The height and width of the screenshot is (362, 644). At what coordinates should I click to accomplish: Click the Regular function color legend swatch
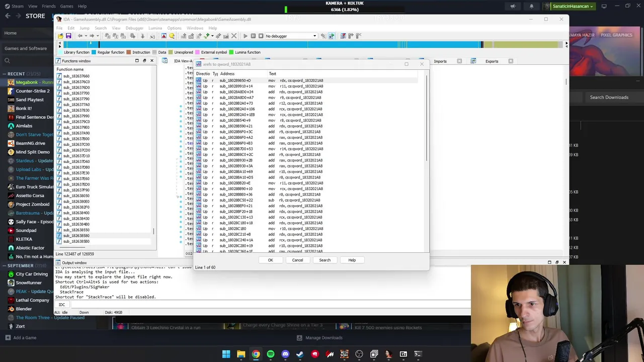click(x=94, y=52)
